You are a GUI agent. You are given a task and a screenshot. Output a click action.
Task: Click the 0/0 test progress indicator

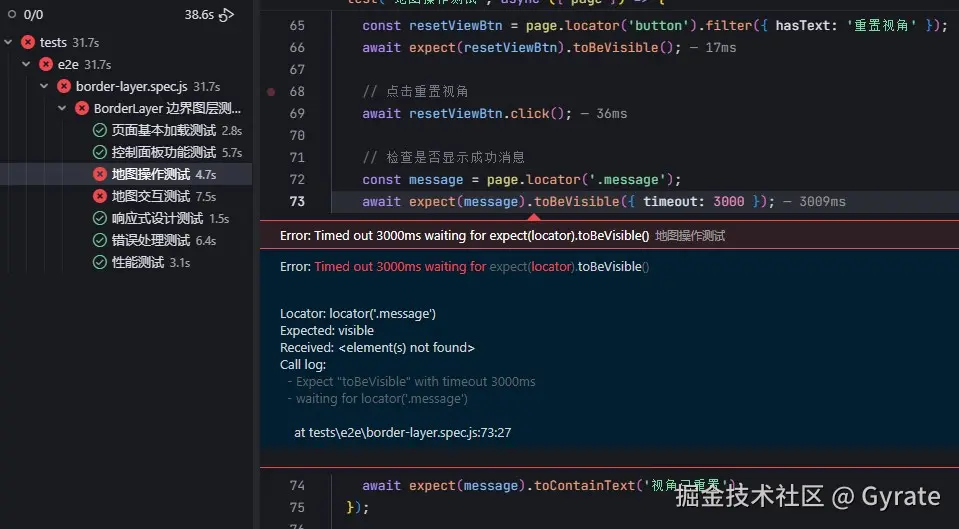pyautogui.click(x=33, y=15)
